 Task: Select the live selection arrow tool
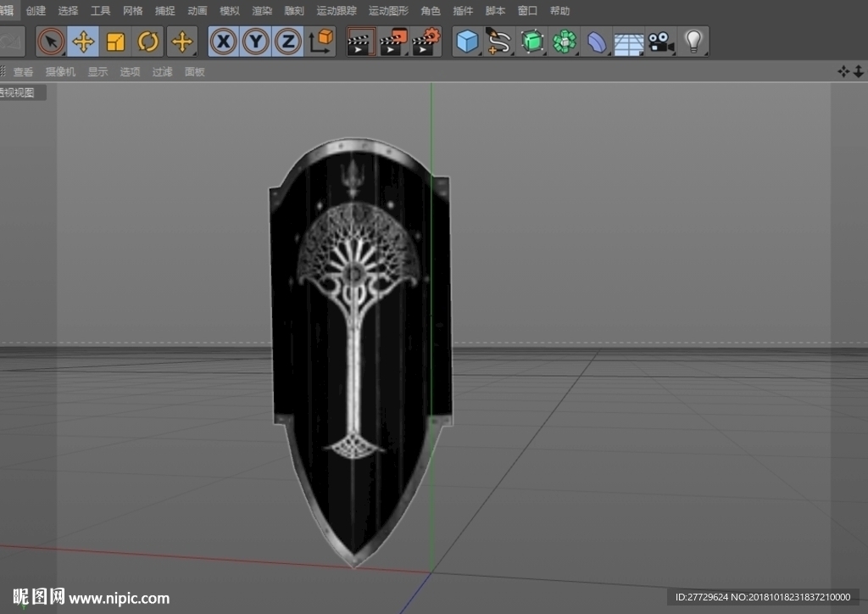51,42
